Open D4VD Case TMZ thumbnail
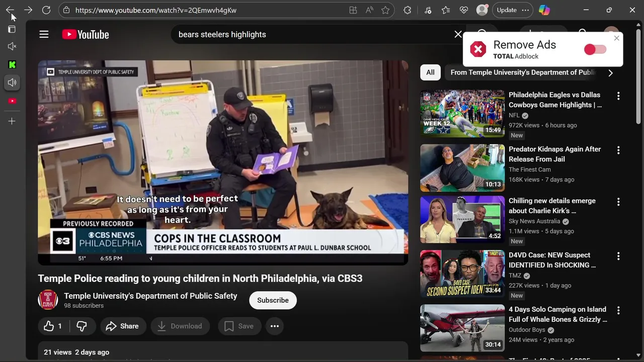This screenshot has height=362, width=644. click(x=462, y=274)
